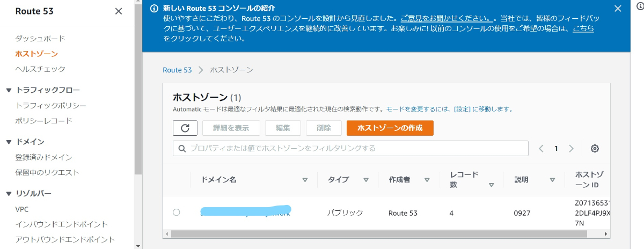644x249 pixels.
Task: Click the record count cell showing 4
Action: pyautogui.click(x=451, y=213)
